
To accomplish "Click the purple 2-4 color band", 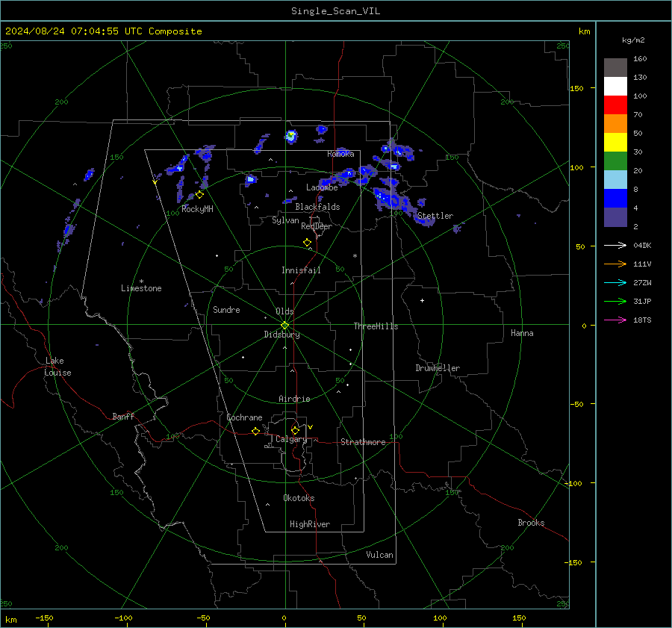I will (615, 217).
